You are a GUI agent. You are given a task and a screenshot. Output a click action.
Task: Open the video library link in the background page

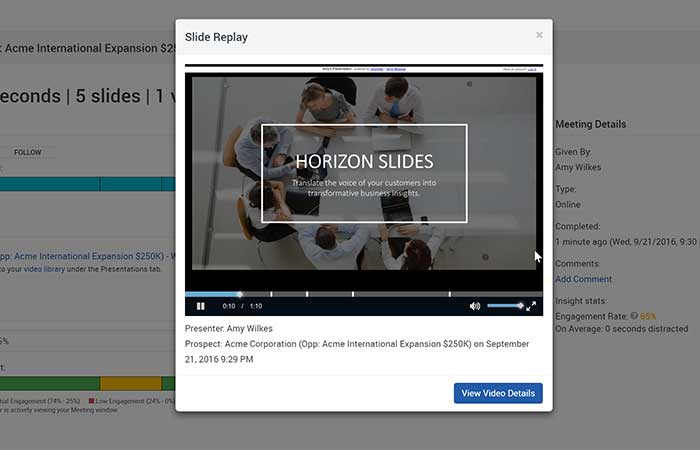point(44,269)
